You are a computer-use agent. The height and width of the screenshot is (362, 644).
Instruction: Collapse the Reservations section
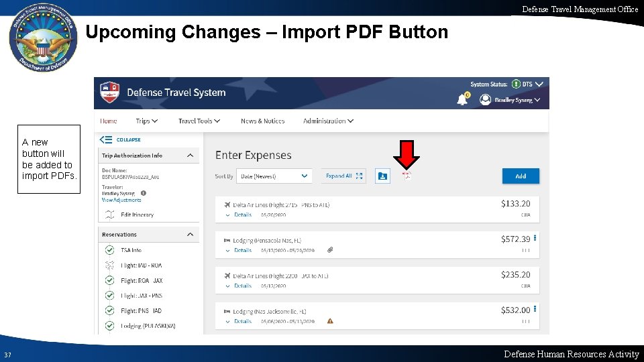coord(190,235)
